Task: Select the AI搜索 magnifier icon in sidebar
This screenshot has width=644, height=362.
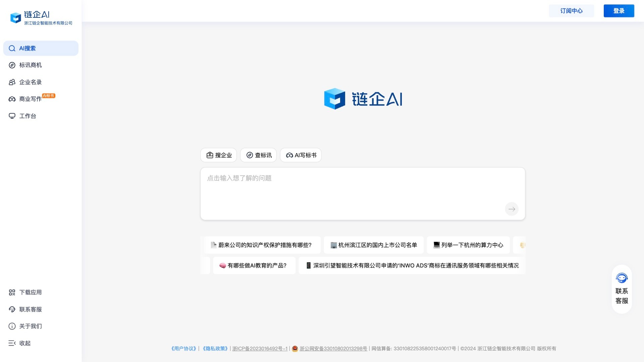Action: pyautogui.click(x=12, y=48)
